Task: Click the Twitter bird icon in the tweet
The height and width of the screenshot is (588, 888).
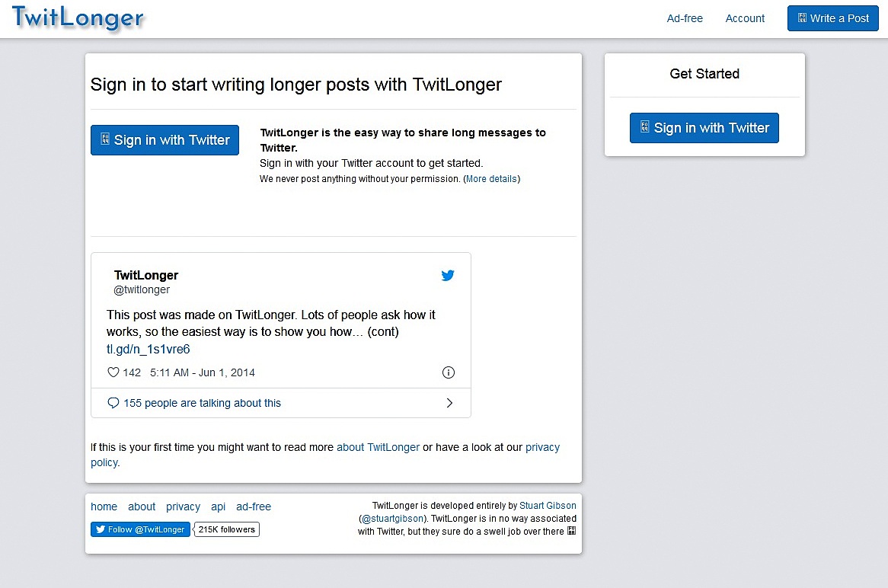Action: pyautogui.click(x=448, y=275)
